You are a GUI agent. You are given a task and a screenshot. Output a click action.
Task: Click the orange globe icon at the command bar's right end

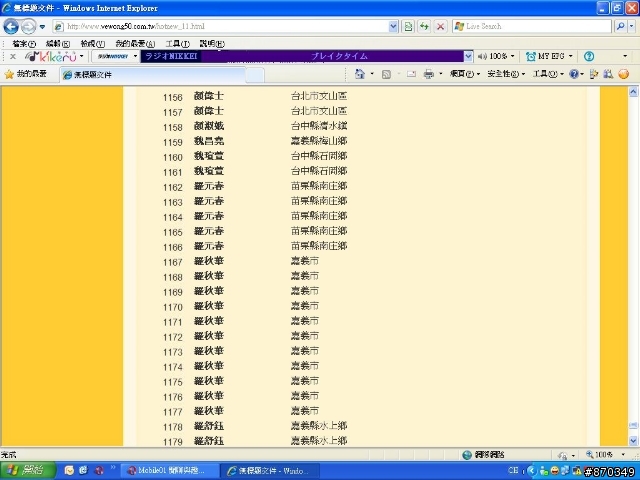623,74
